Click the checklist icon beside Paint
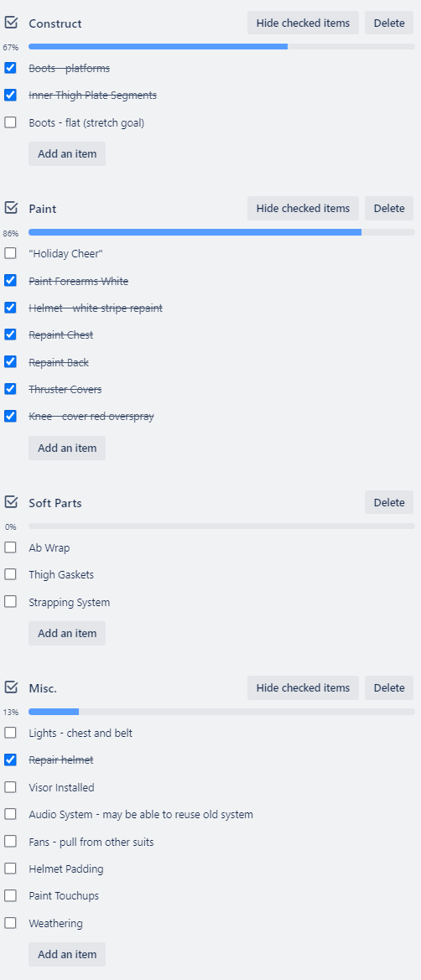Screen dimensions: 421x980 11,208
